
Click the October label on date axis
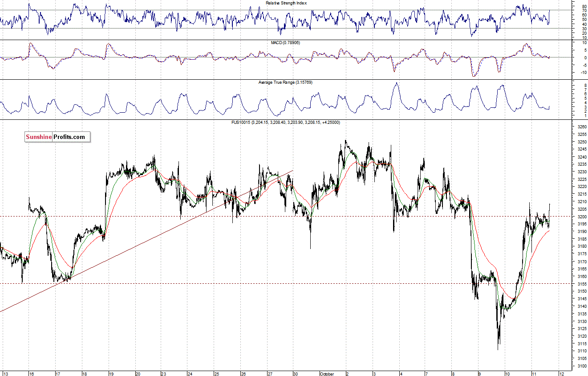point(327,374)
